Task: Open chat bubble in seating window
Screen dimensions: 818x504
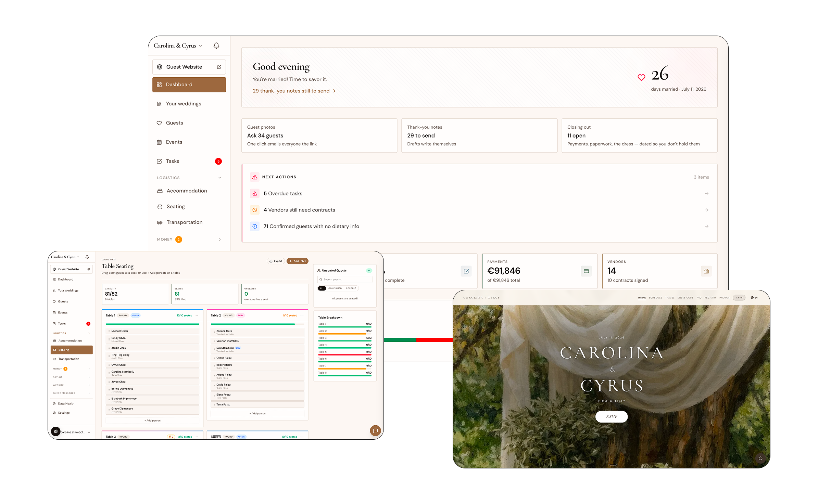Action: click(x=375, y=431)
